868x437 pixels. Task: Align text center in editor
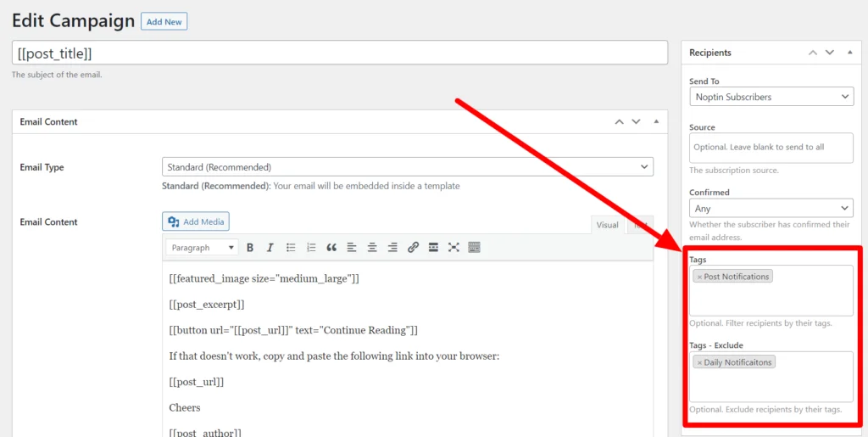tap(372, 248)
